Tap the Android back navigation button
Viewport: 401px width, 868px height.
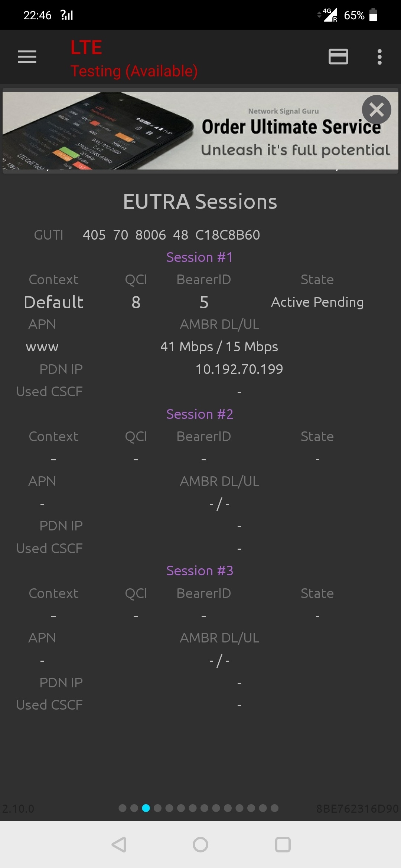pyautogui.click(x=119, y=845)
